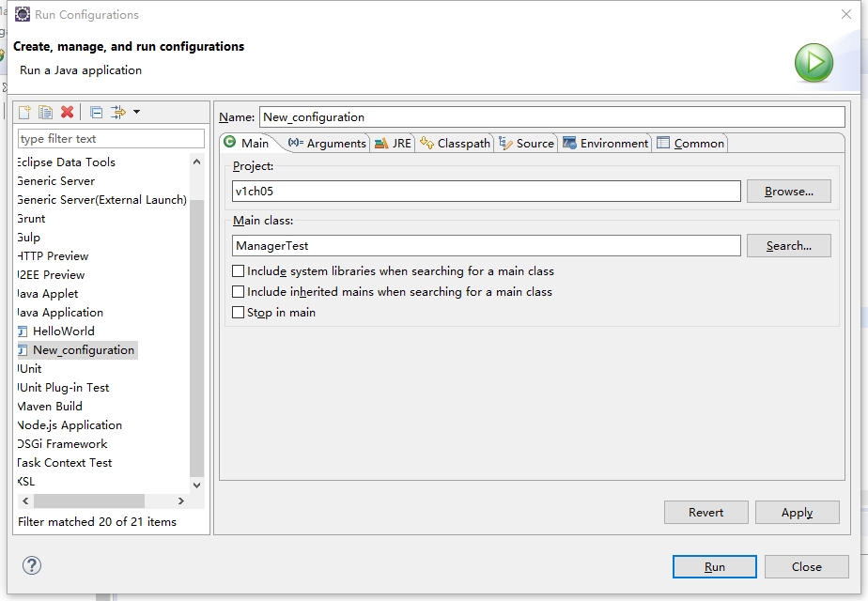Click the Run button
The image size is (868, 601).
[714, 566]
